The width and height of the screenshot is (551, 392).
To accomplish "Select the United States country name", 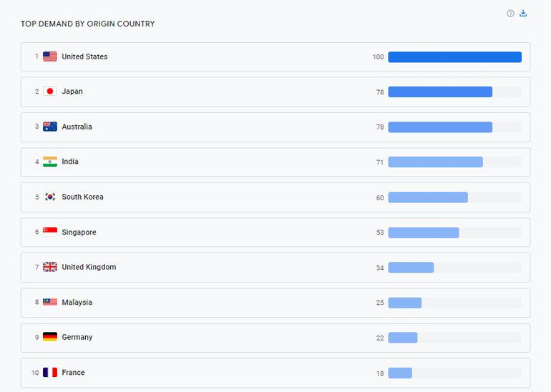I will [84, 57].
